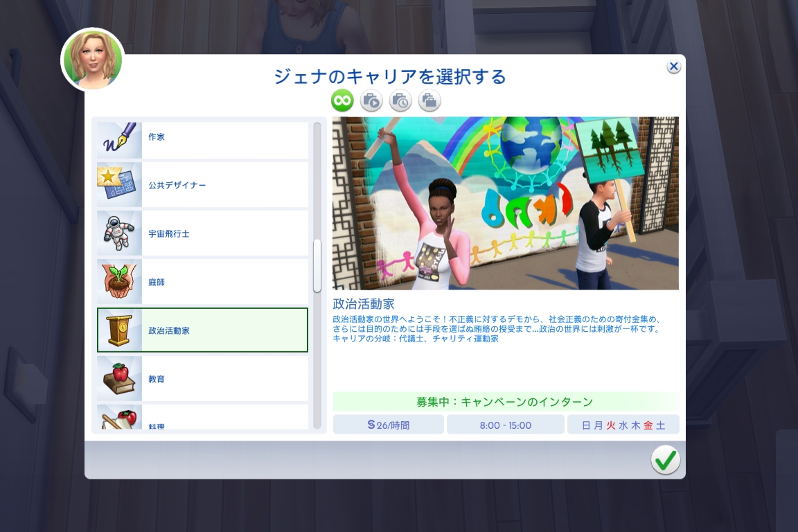Click the §26/時間 pay field

point(388,425)
